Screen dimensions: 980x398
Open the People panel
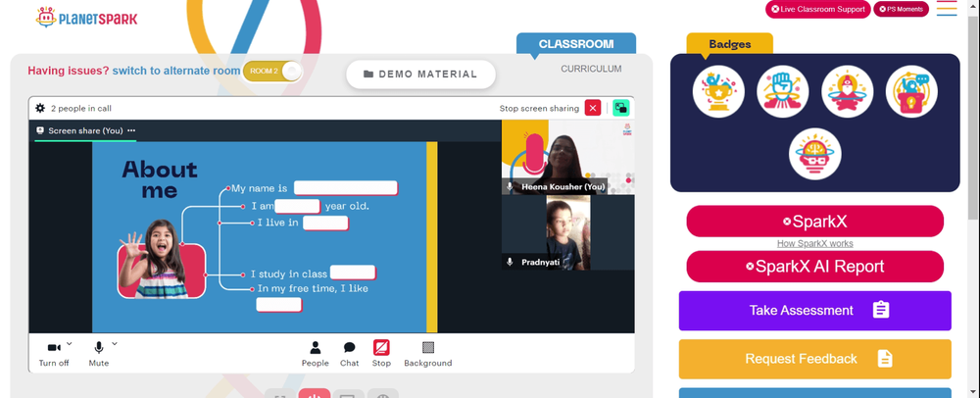315,354
